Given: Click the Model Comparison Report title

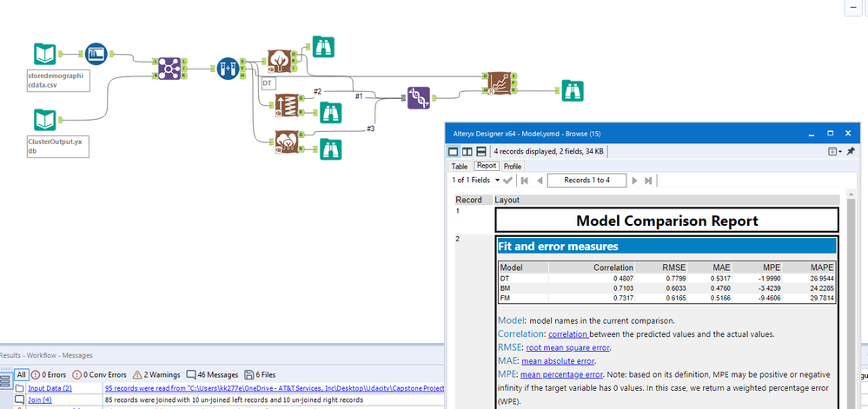Looking at the screenshot, I should pos(666,221).
